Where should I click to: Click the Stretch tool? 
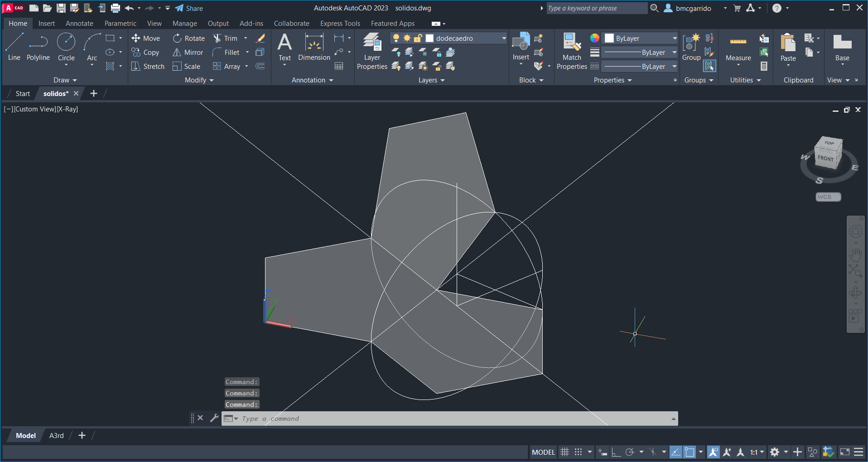[135, 67]
